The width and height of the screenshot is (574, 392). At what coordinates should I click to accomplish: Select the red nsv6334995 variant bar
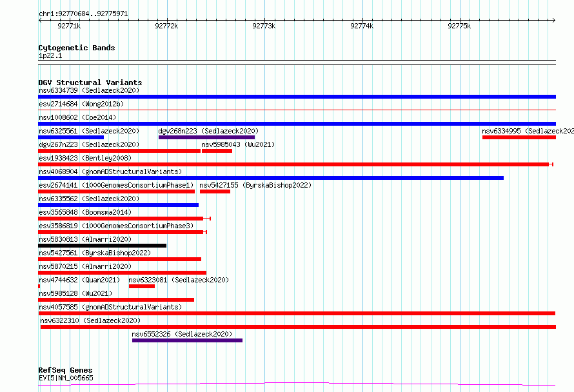pos(519,137)
